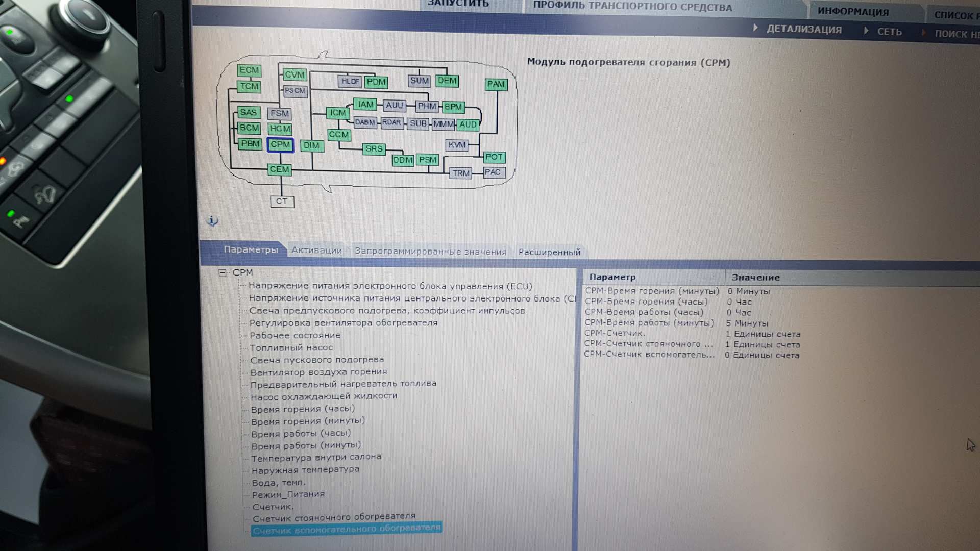Select the ECM module box
This screenshot has width=980, height=551.
pos(249,70)
